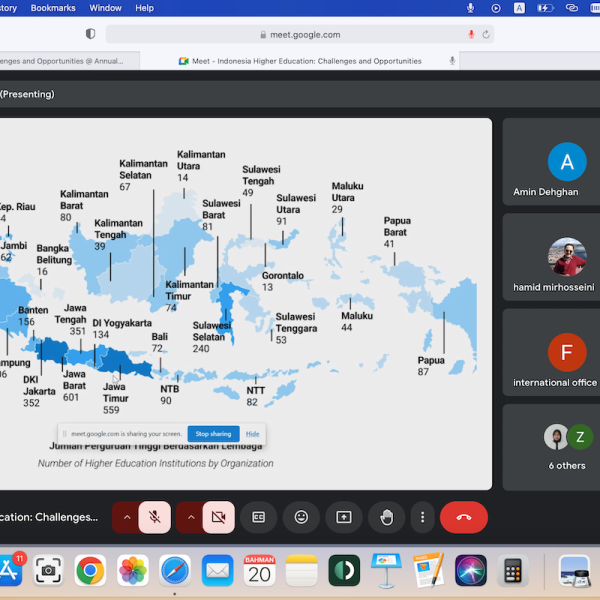Screen dimensions: 600x600
Task: Leave the call with red hang-up button
Action: [464, 517]
